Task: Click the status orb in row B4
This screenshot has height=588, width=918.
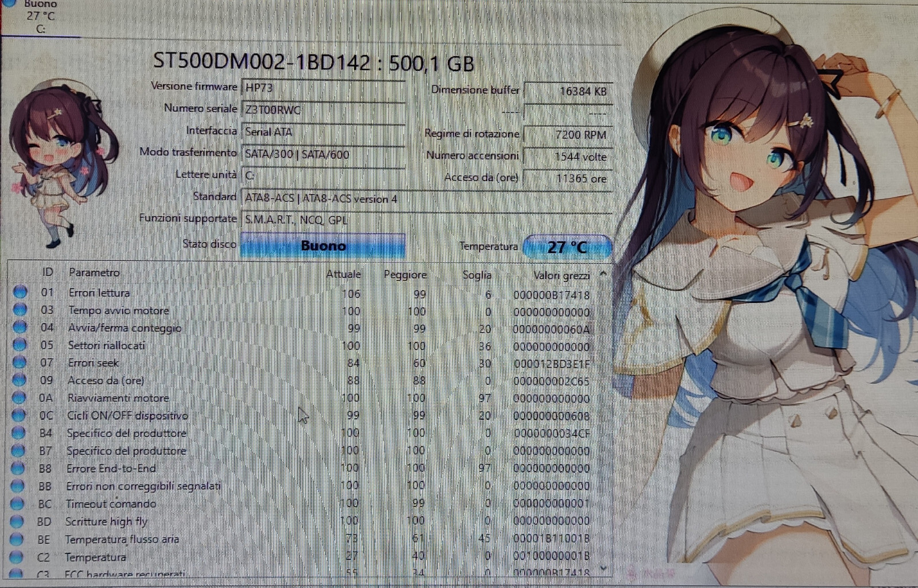Action: coord(18,433)
